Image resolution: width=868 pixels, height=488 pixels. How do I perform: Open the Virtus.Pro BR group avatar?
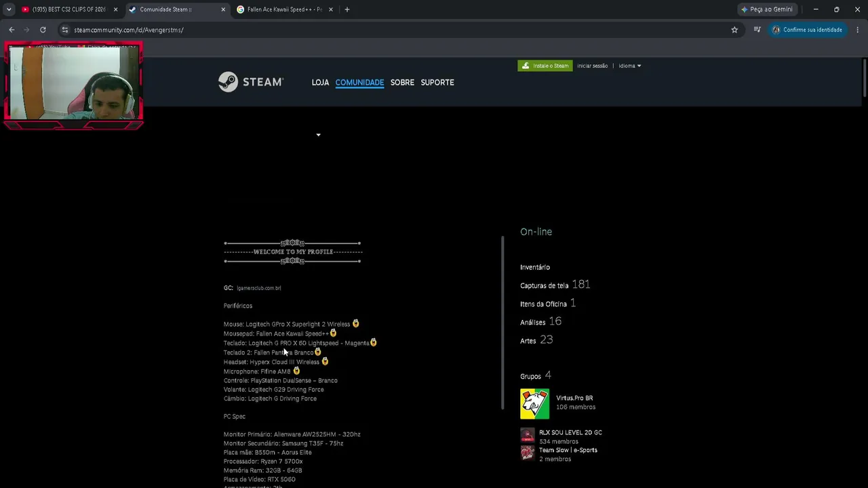pos(534,403)
